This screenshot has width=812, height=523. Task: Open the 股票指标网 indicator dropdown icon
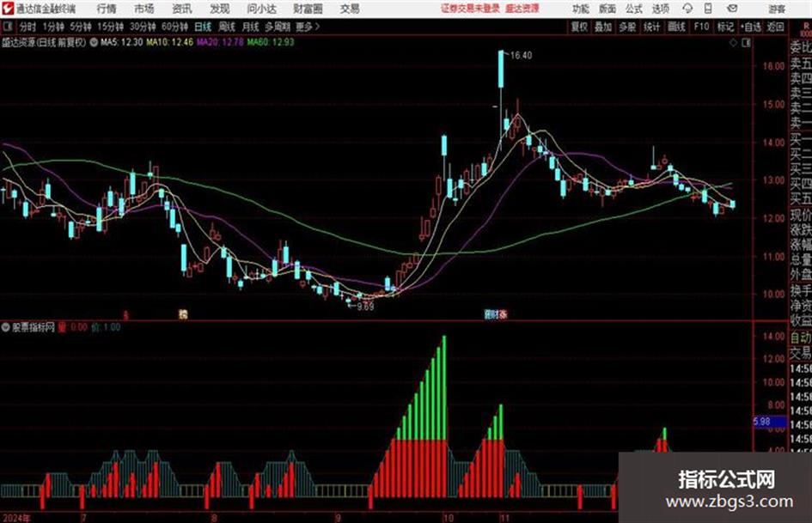(x=6, y=327)
